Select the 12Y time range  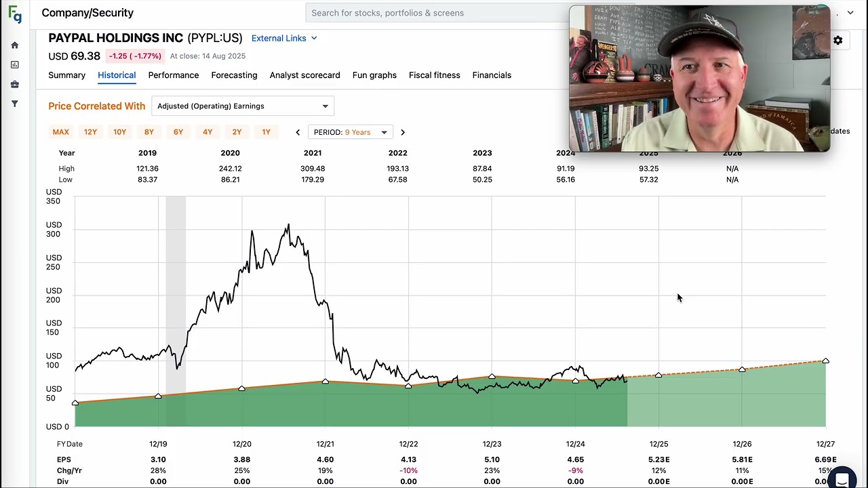[90, 132]
